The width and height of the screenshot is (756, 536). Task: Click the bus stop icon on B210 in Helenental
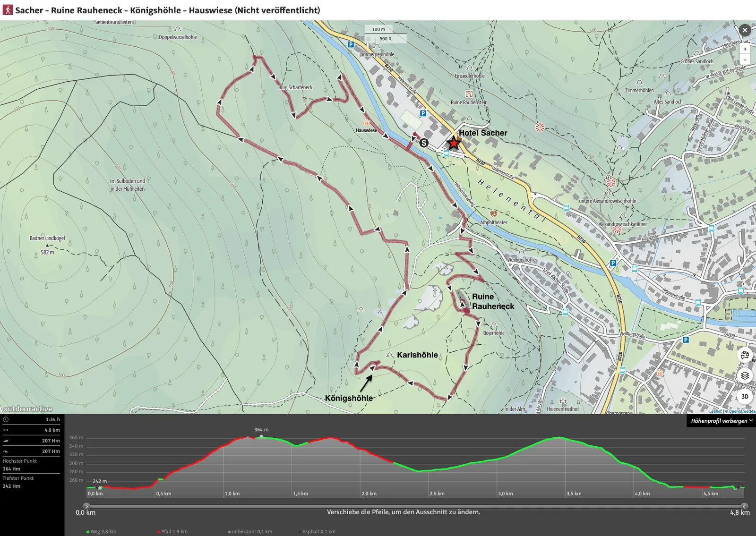point(566,208)
